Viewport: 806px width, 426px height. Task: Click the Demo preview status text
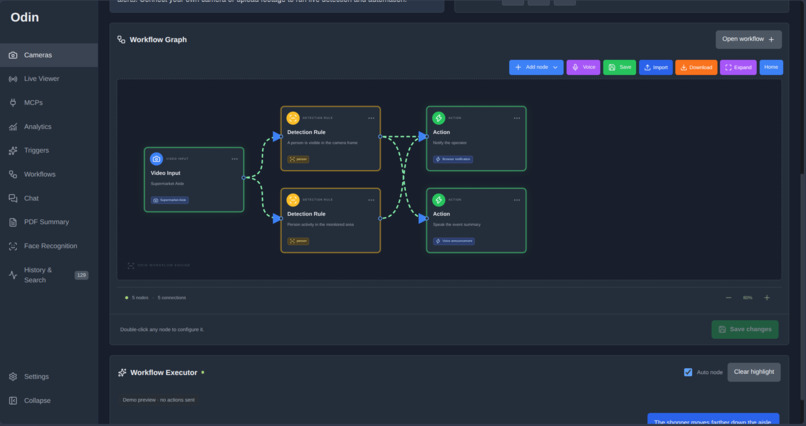click(x=158, y=400)
